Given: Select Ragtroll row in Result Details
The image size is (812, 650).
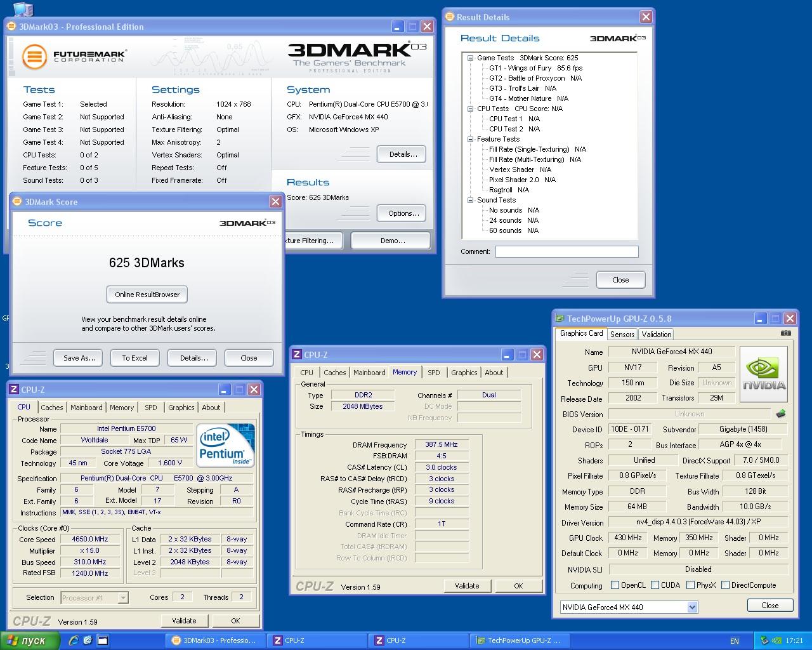Looking at the screenshot, I should tap(509, 190).
